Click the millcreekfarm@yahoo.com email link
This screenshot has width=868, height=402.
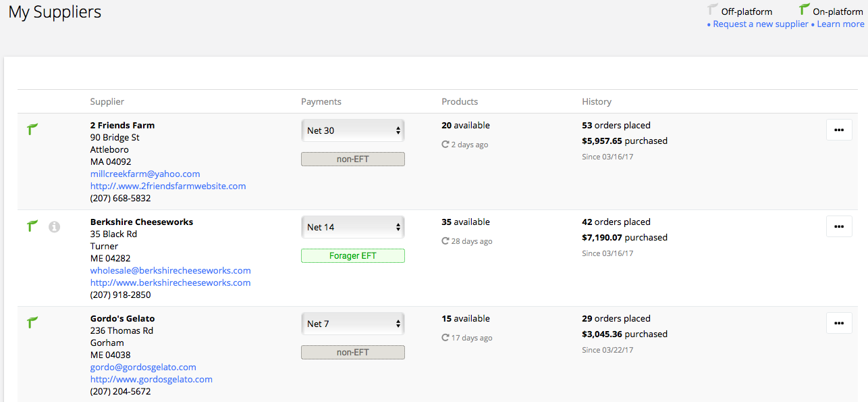[145, 174]
